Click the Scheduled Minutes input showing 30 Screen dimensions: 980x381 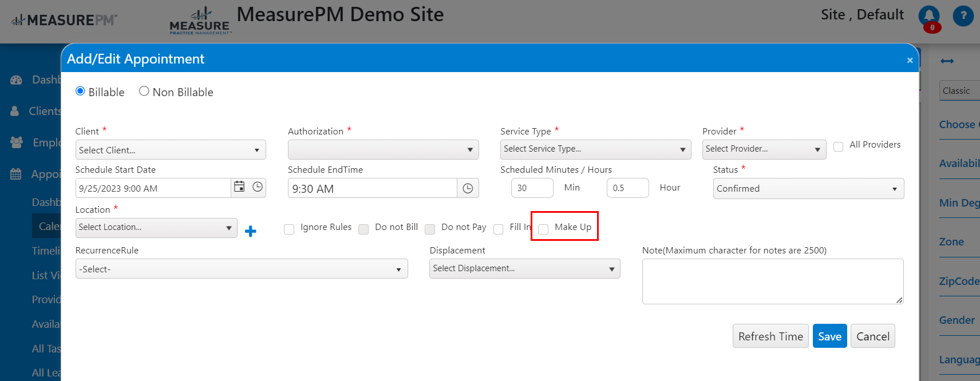(532, 188)
